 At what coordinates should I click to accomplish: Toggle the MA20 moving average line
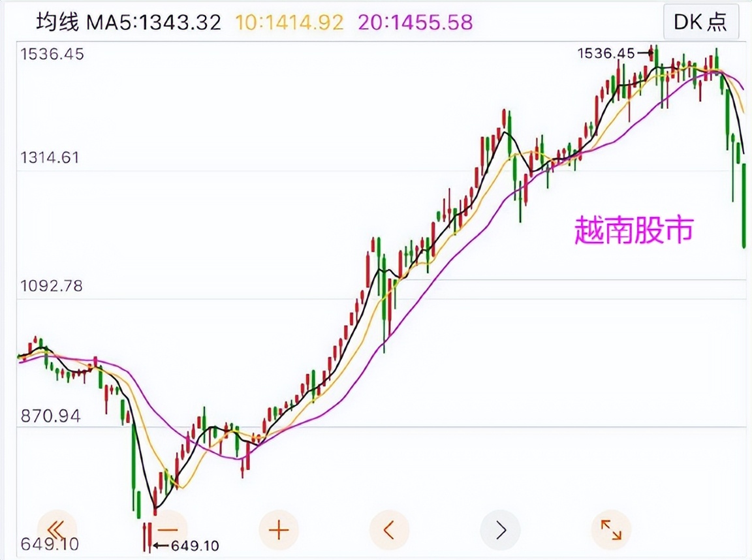[x=414, y=22]
